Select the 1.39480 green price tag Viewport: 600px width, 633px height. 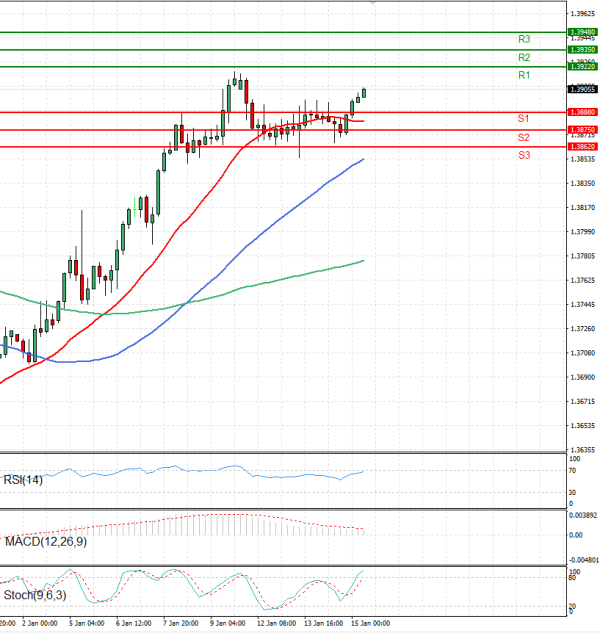point(582,32)
